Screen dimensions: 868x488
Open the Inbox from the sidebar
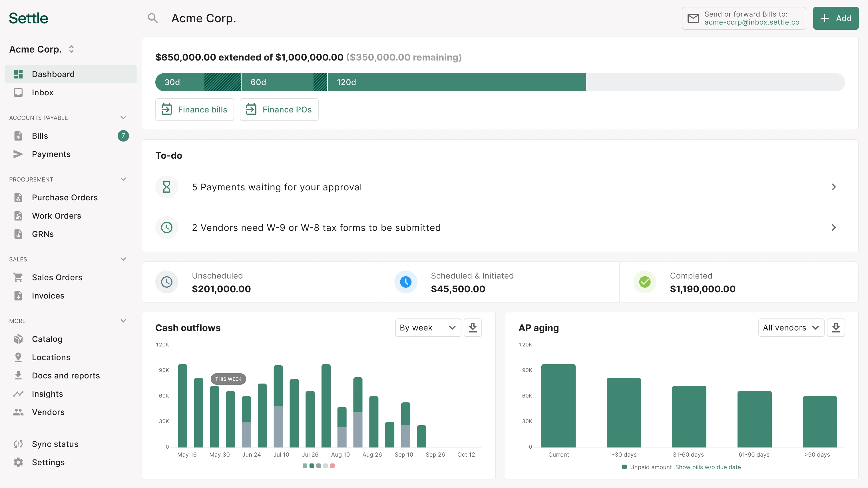(x=43, y=92)
